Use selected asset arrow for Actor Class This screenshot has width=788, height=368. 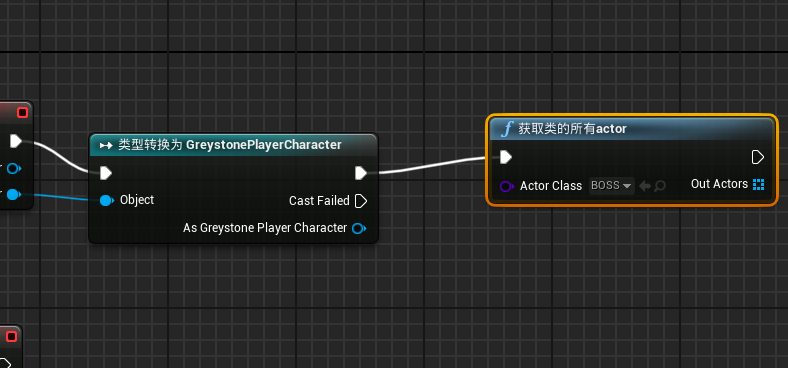[x=644, y=187]
